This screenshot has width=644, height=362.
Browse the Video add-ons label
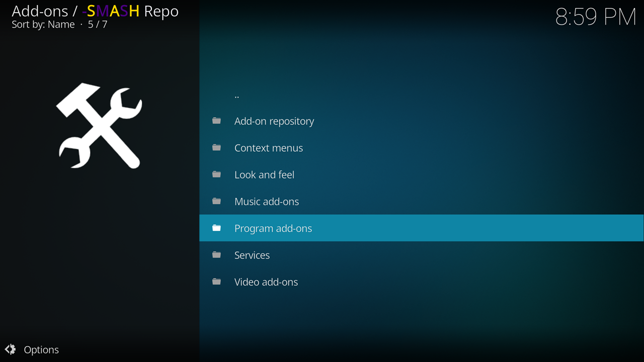click(x=266, y=282)
